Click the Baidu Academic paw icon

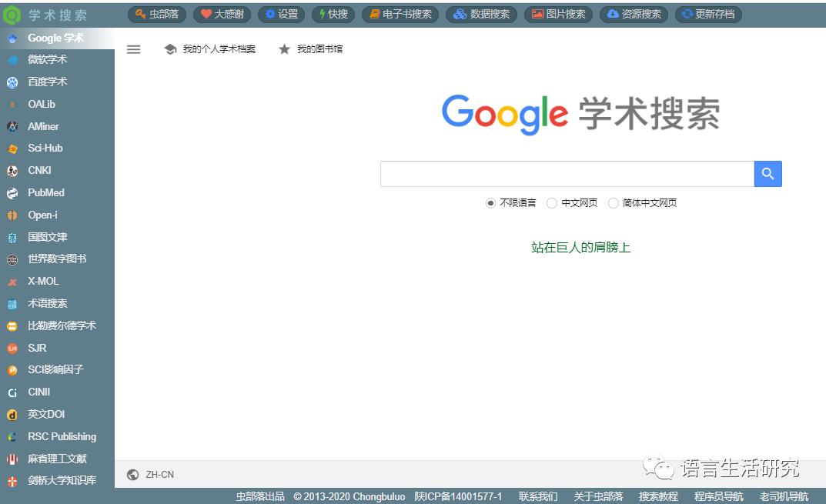12,82
